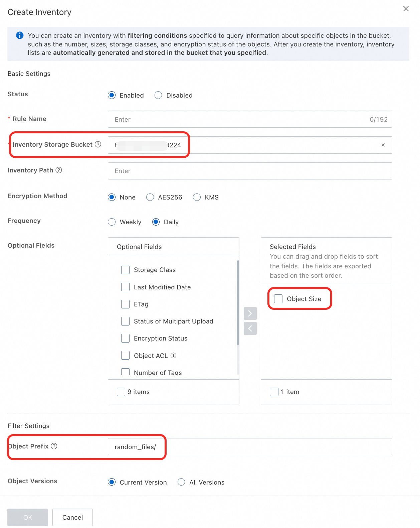420x528 pixels.
Task: Click info icon next to Object ACL
Action: click(173, 355)
